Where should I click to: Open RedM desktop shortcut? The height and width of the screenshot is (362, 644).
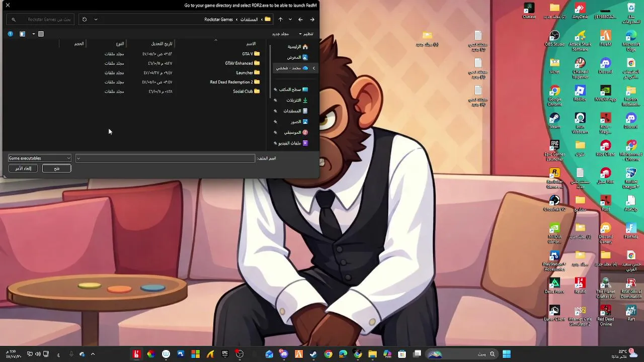(x=580, y=286)
